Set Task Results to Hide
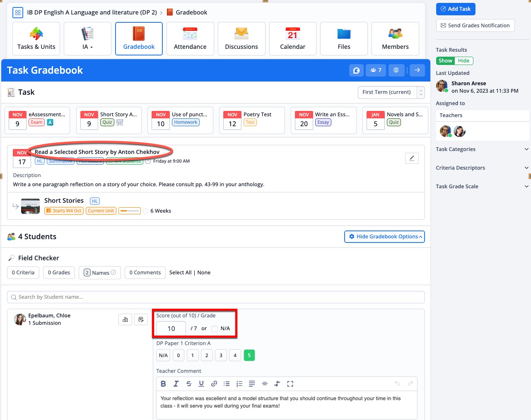531x420 pixels. [463, 61]
